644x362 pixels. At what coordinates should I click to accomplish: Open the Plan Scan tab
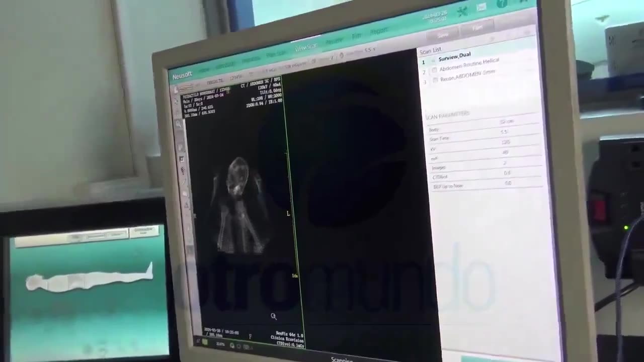click(276, 53)
